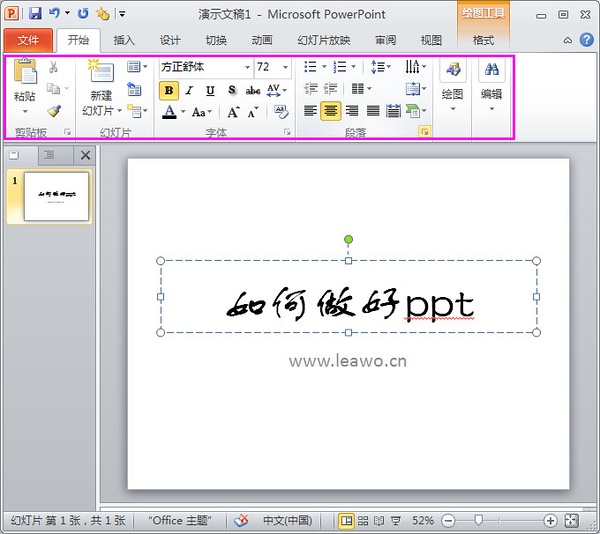Apply strikethrough abc formatting
600x534 pixels.
[x=253, y=90]
